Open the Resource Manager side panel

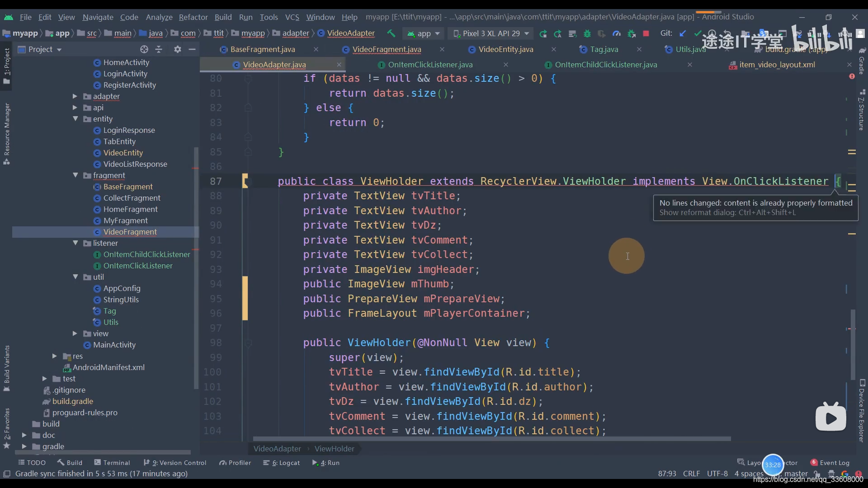point(7,134)
